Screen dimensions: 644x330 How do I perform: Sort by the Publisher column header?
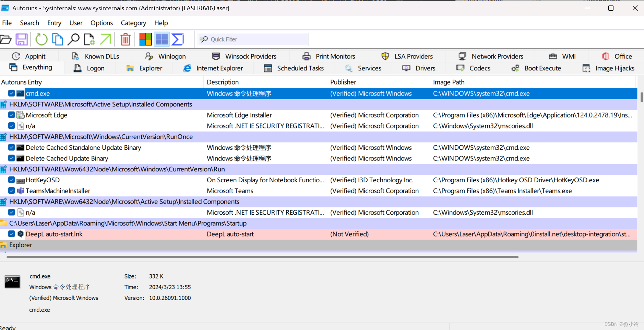(379, 82)
